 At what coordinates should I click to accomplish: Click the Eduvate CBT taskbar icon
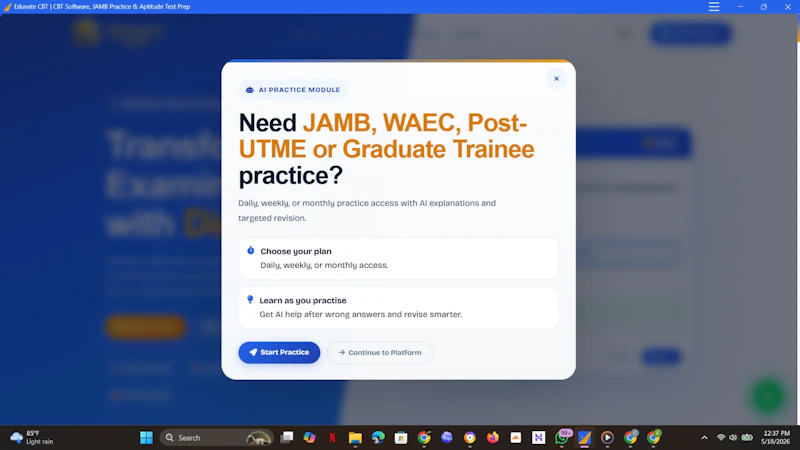[584, 438]
